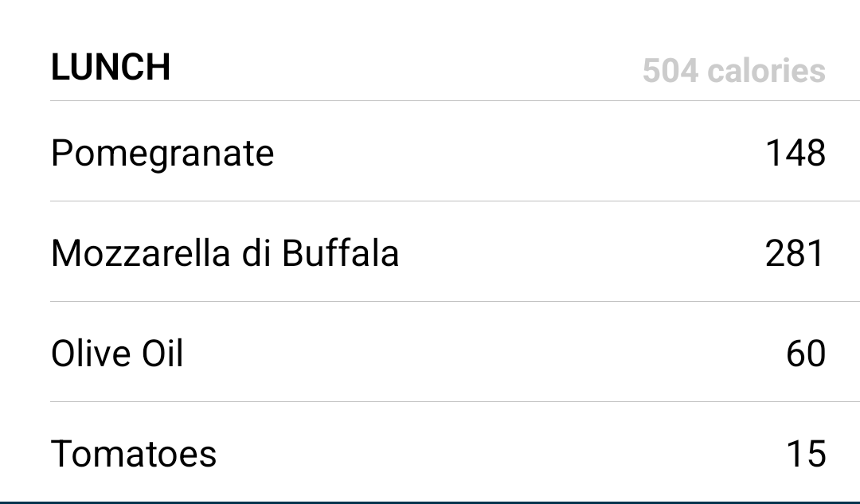The width and height of the screenshot is (860, 504).
Task: Tap the LUNCH meal header
Action: click(x=110, y=68)
